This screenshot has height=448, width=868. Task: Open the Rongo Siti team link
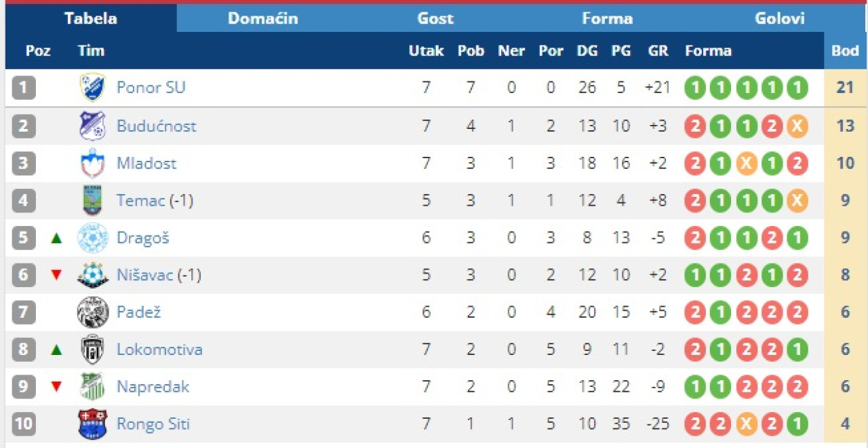tap(153, 424)
